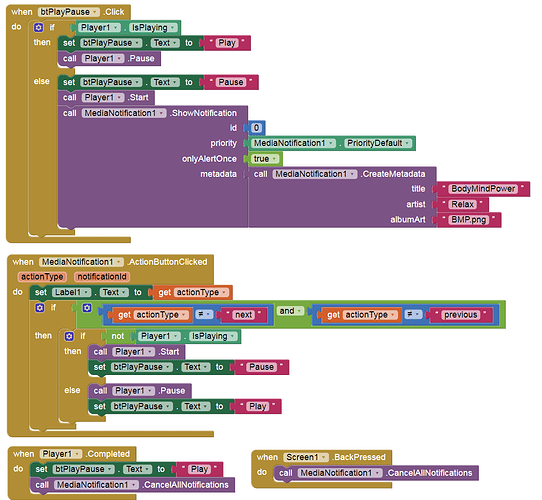Click CancelAllNotifications call in Screen1.BackPressed

click(376, 473)
